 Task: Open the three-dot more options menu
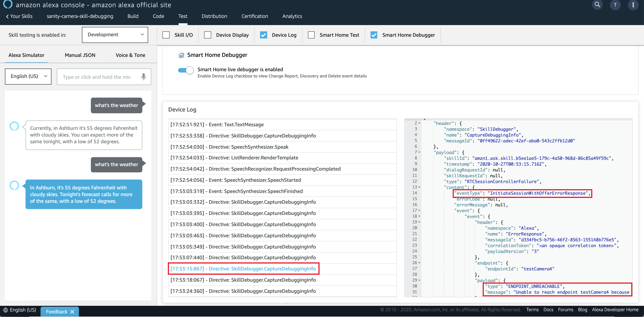coord(633,5)
